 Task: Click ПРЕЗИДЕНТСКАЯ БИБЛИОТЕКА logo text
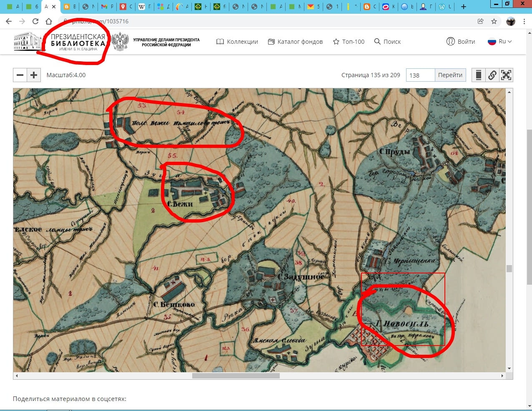[x=78, y=42]
